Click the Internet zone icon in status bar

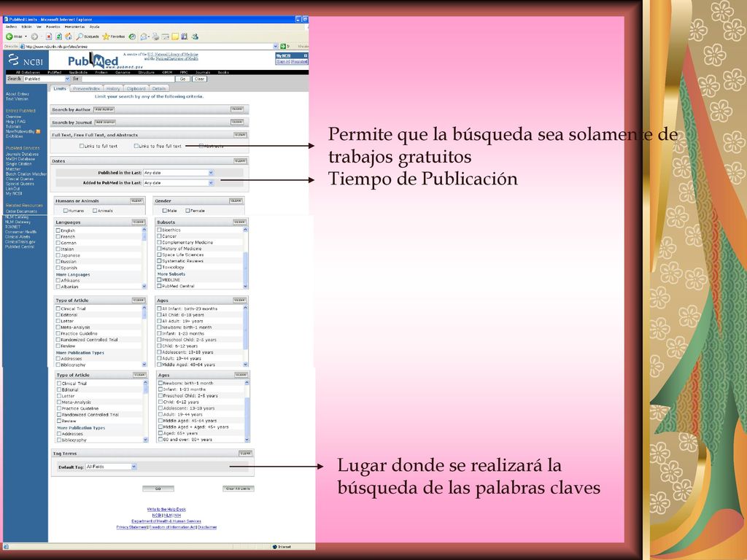point(275,547)
